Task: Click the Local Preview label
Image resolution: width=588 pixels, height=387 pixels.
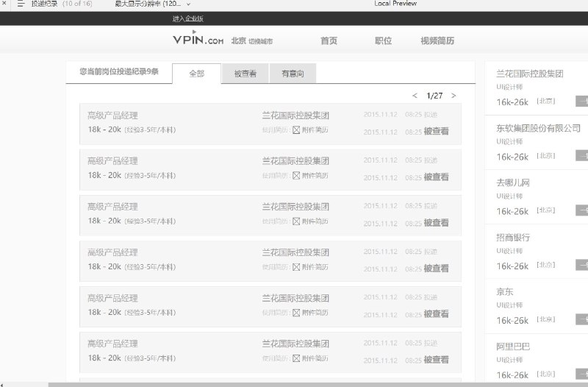Action: click(x=395, y=4)
